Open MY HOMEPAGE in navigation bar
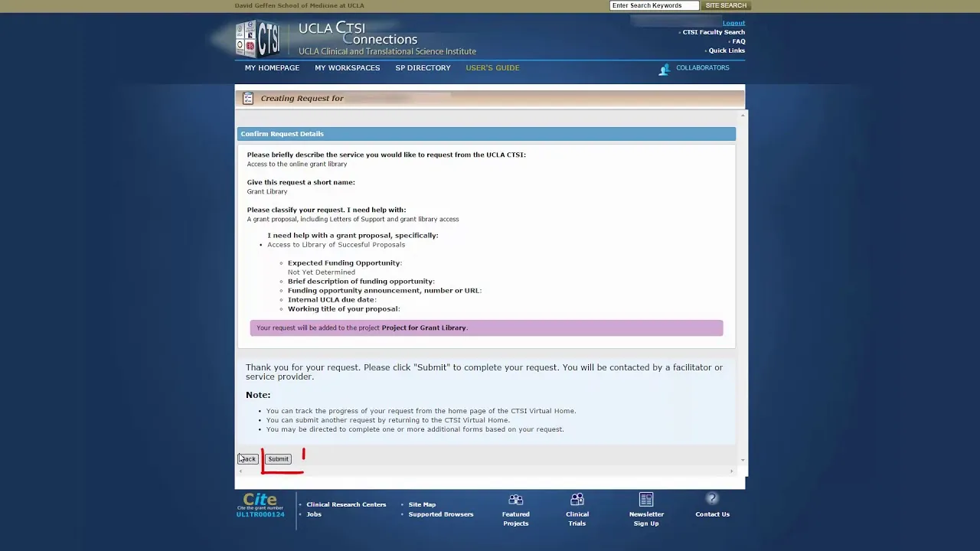 (x=272, y=68)
